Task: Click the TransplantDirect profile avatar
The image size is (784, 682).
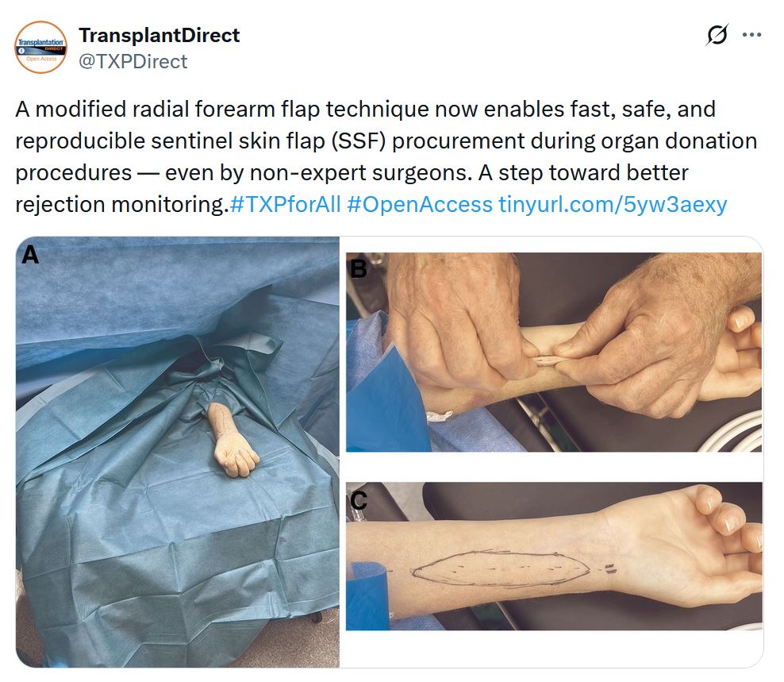Action: pyautogui.click(x=40, y=47)
